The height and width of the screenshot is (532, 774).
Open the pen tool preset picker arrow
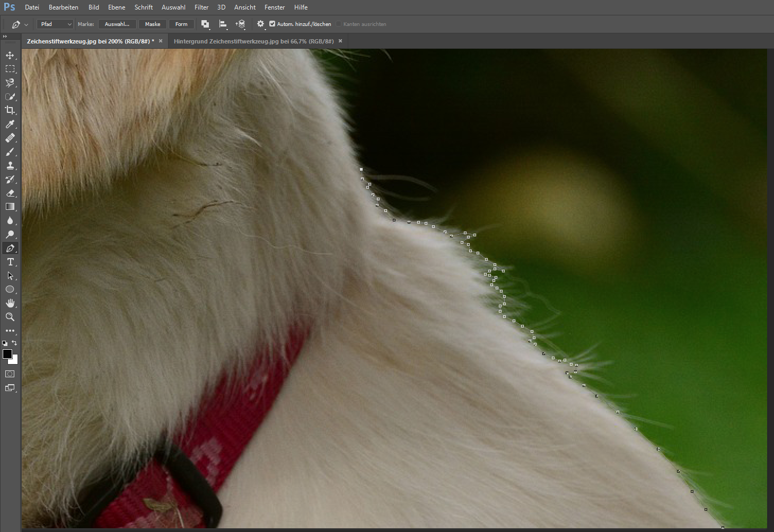pyautogui.click(x=26, y=24)
